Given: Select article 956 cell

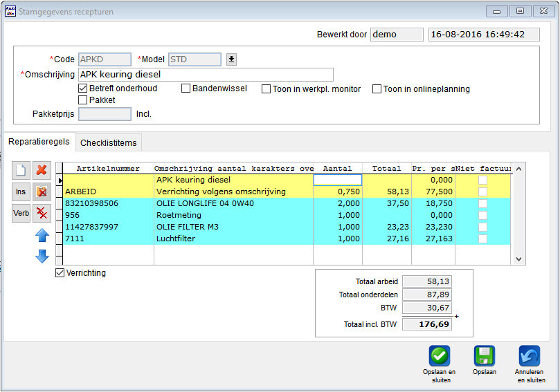Looking at the screenshot, I should pyautogui.click(x=108, y=215).
